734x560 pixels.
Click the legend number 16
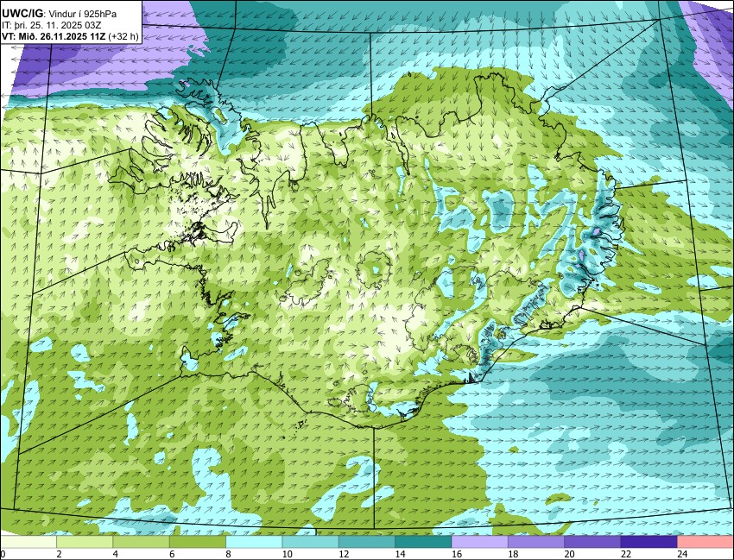tap(457, 554)
